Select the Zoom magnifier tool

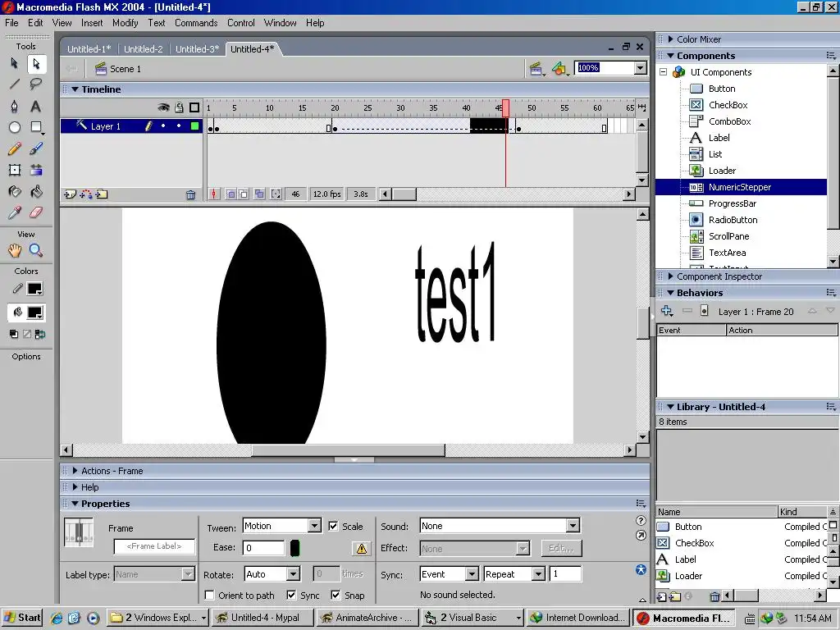coord(36,250)
